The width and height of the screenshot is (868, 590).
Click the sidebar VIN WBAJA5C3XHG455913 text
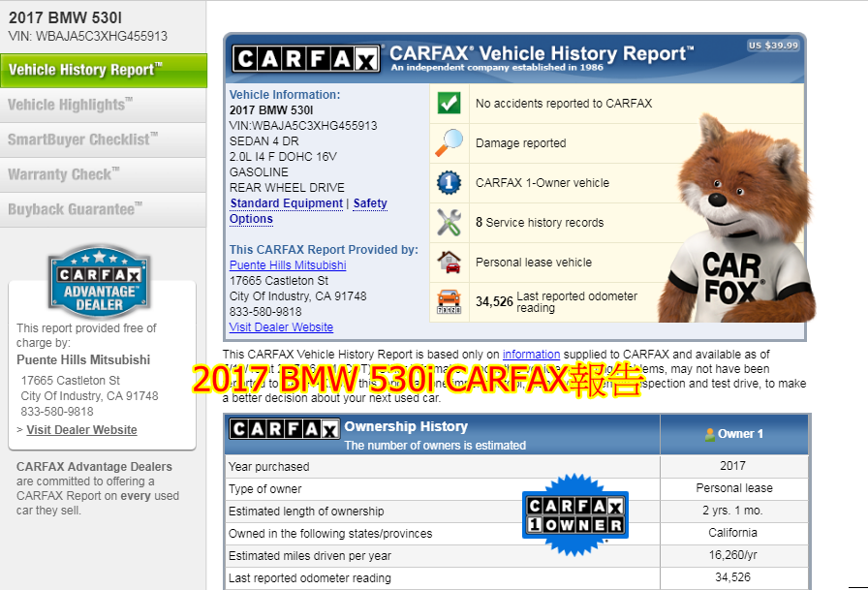tap(87, 36)
